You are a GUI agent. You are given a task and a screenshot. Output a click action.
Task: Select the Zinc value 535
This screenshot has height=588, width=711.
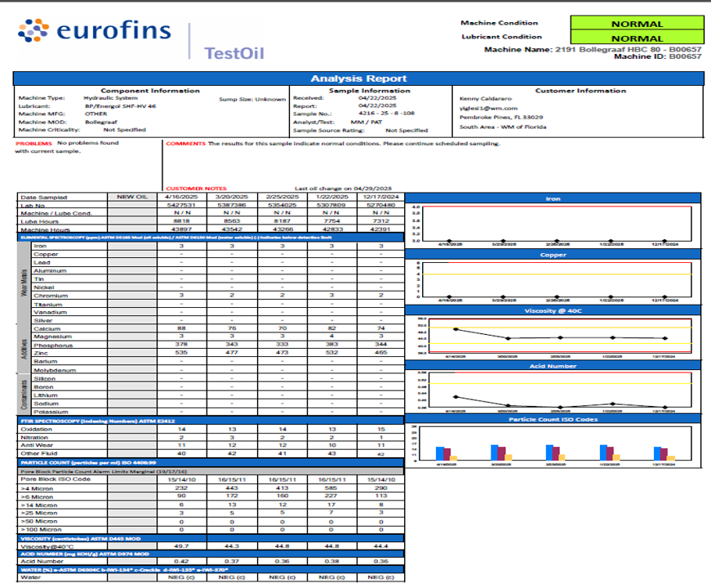click(x=181, y=353)
